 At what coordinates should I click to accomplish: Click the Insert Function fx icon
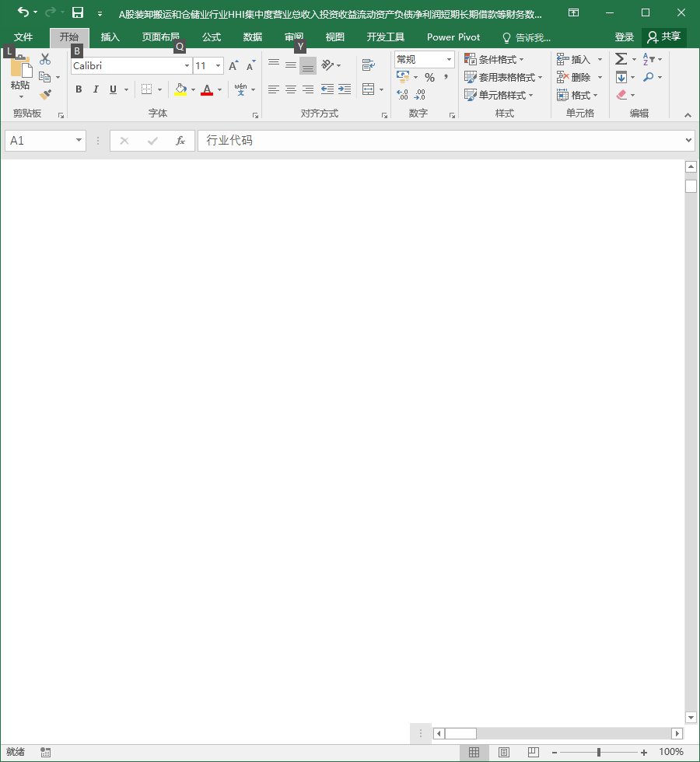coord(180,141)
